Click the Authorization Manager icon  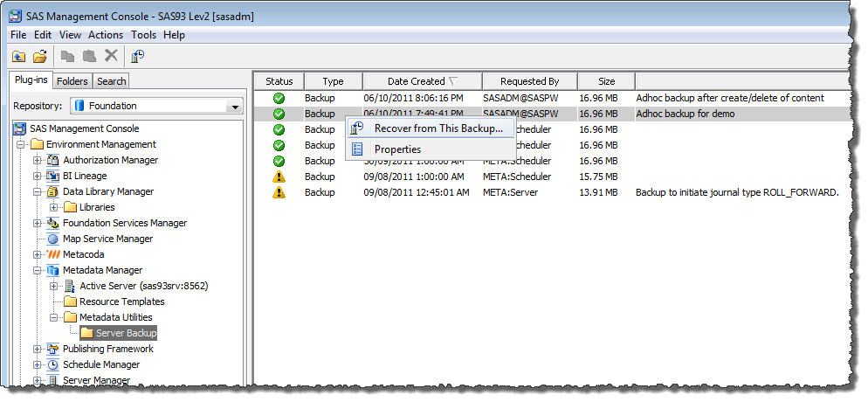click(x=53, y=160)
